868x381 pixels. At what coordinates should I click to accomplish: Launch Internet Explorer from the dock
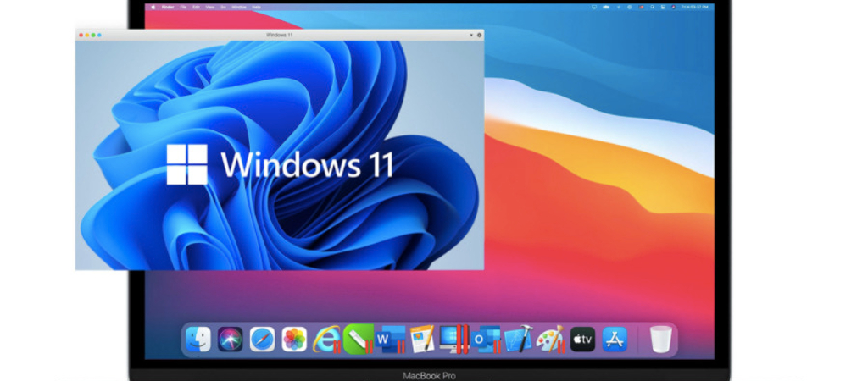(x=325, y=340)
